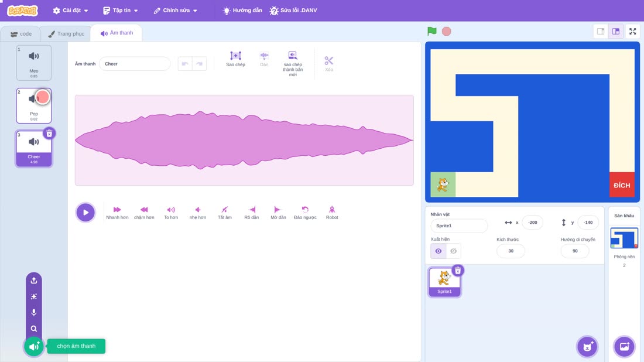Enter full screen stage mode

632,31
